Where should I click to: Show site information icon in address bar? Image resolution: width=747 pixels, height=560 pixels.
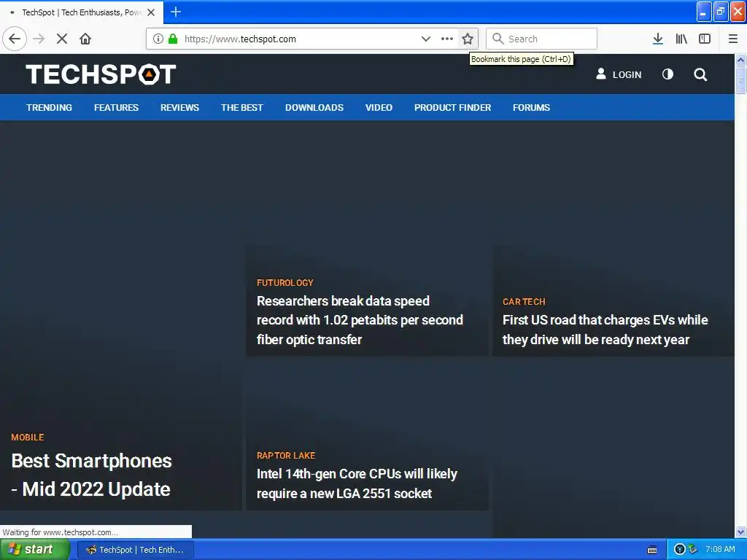coord(158,39)
